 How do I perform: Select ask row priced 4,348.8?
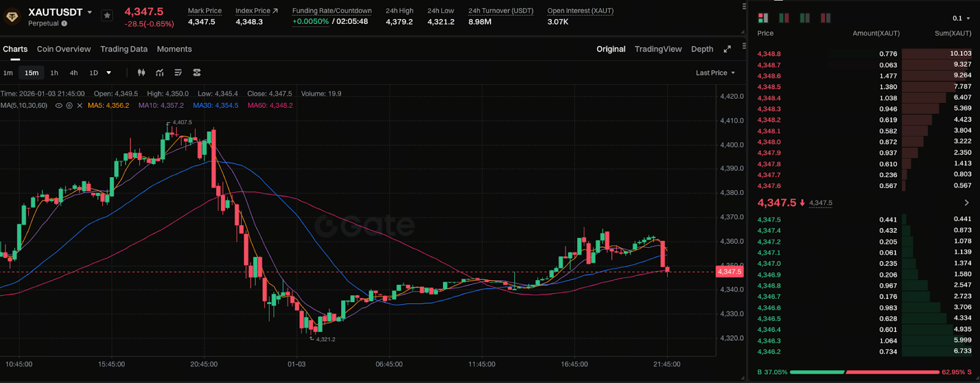[x=864, y=54]
